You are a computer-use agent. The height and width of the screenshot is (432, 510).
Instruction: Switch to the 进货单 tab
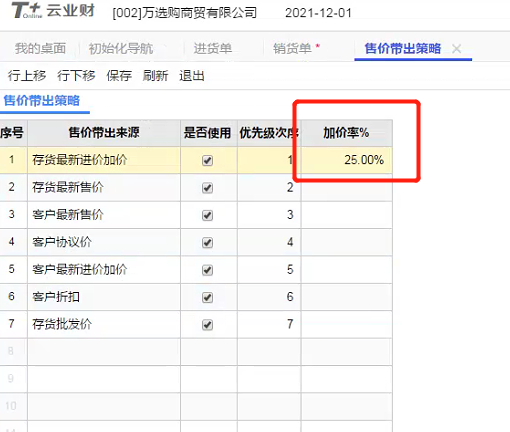[x=213, y=48]
